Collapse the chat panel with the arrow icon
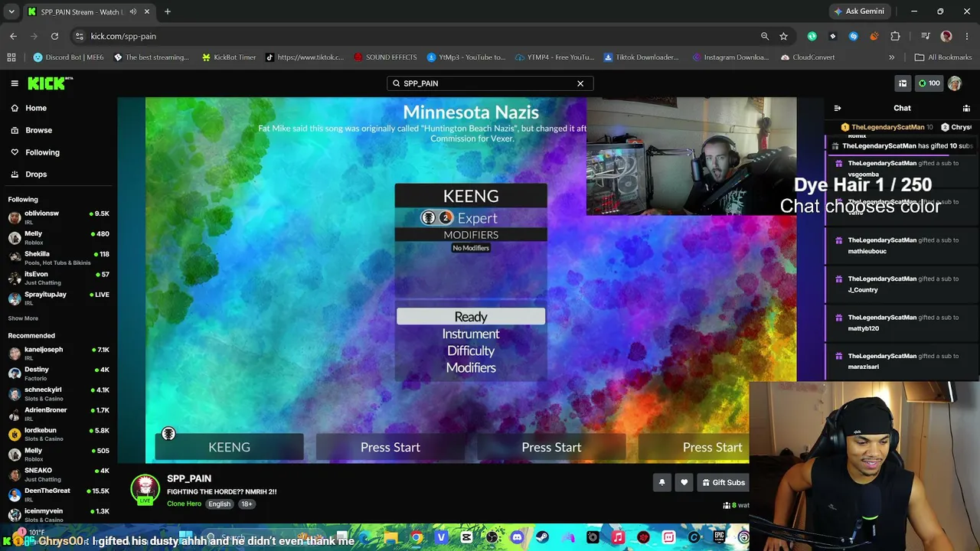The width and height of the screenshot is (980, 551). (838, 108)
